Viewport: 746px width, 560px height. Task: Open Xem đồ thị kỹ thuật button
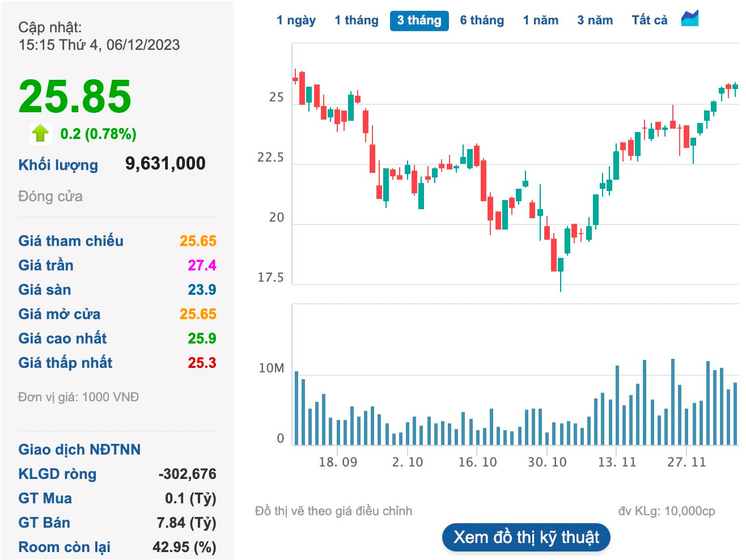(526, 537)
